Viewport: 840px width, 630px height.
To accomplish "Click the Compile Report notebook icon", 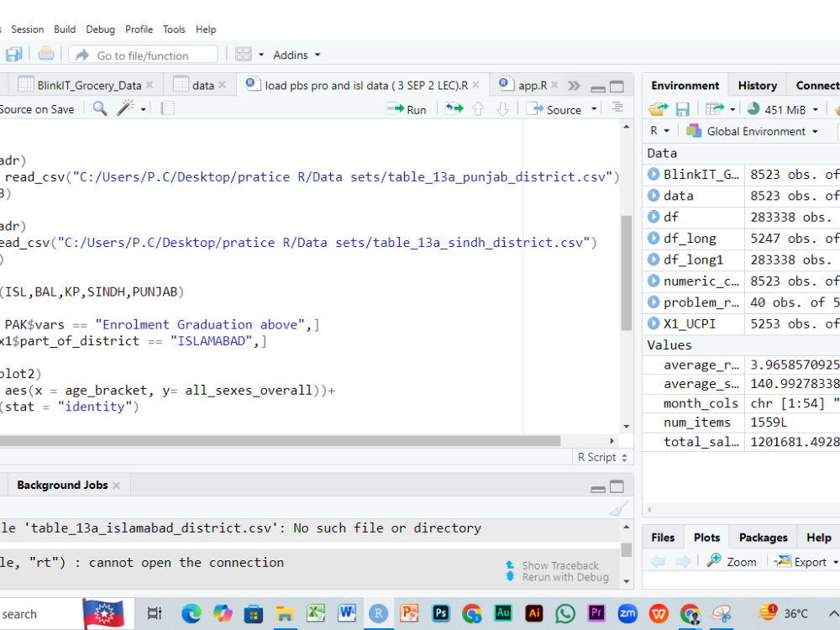I will [x=168, y=108].
